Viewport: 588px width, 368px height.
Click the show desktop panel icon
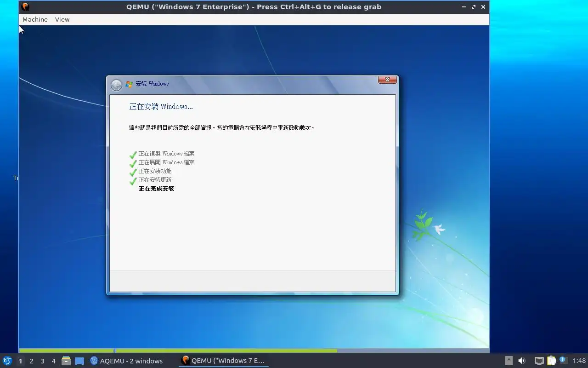[x=79, y=361]
